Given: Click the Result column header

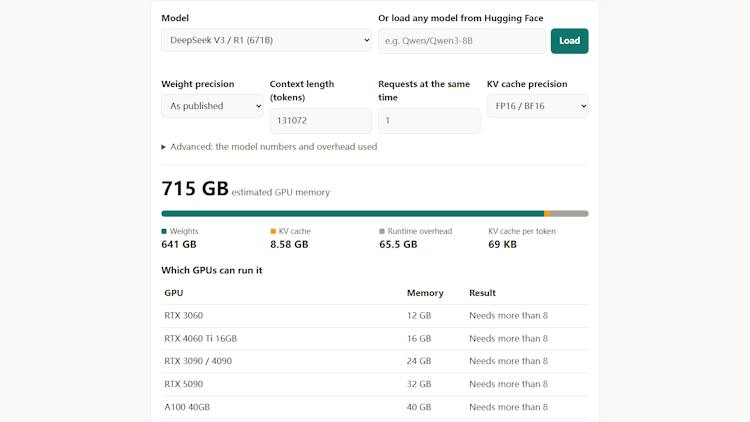Looking at the screenshot, I should (482, 293).
